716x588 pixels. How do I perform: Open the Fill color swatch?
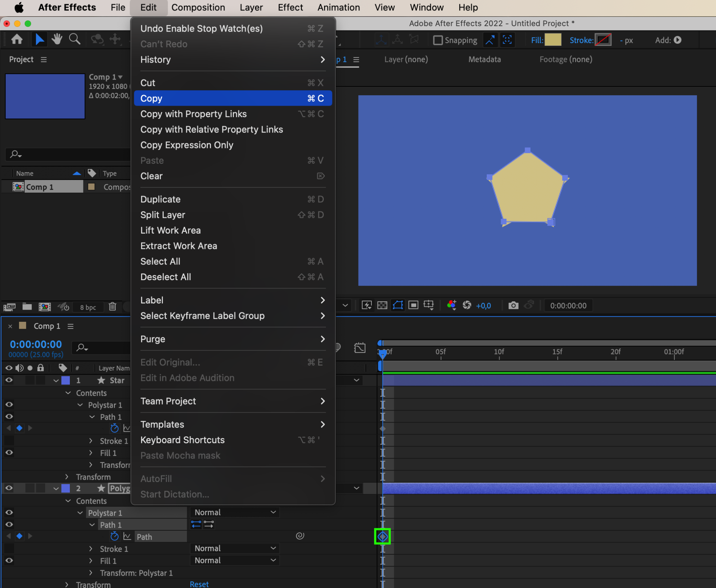tap(553, 40)
